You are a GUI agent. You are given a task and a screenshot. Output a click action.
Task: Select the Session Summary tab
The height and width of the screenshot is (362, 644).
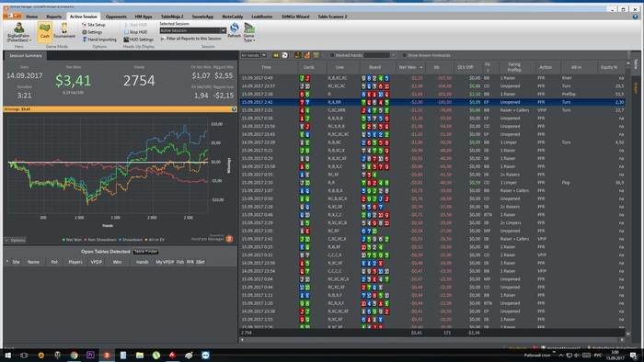click(x=26, y=56)
